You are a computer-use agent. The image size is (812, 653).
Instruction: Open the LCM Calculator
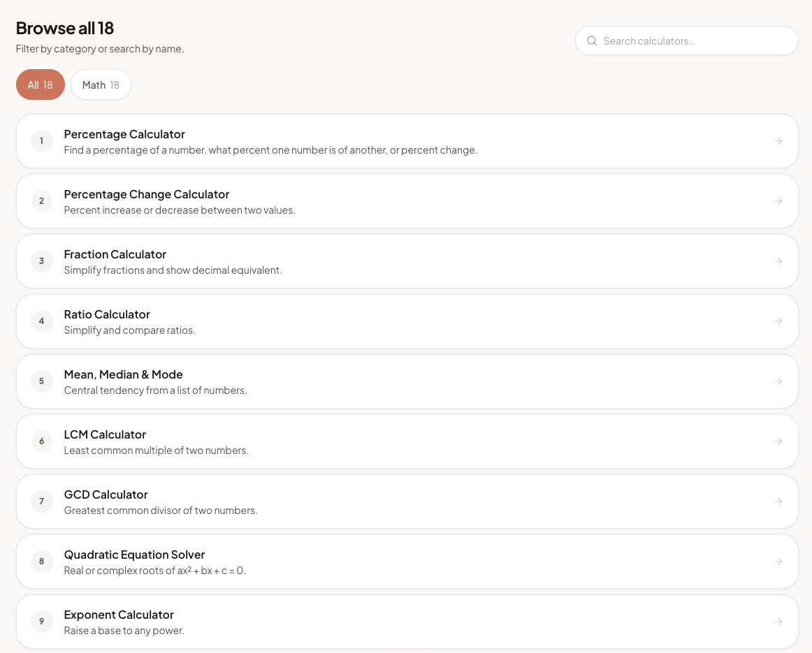click(x=407, y=441)
